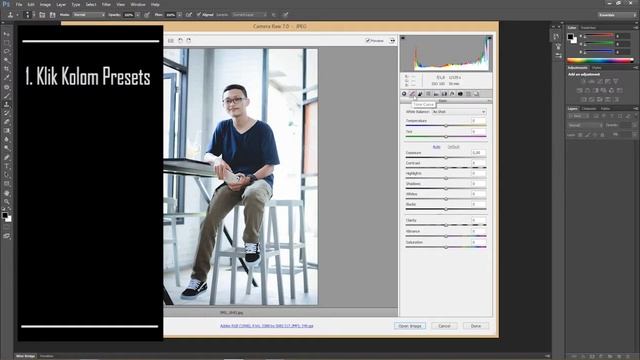Open the Presets tab icon in Camera Raw

click(x=468, y=94)
